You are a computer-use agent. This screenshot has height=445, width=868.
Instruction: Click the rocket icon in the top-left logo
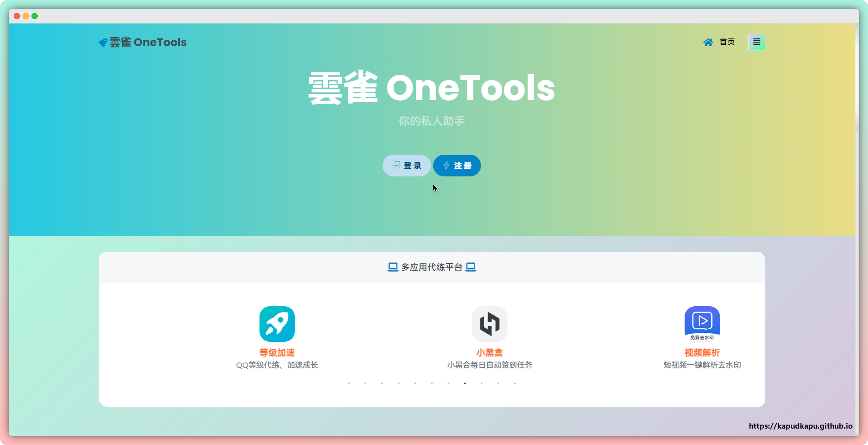pyautogui.click(x=103, y=43)
